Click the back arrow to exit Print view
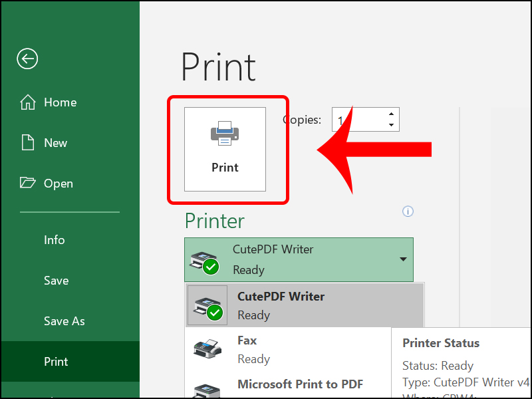 pyautogui.click(x=27, y=59)
